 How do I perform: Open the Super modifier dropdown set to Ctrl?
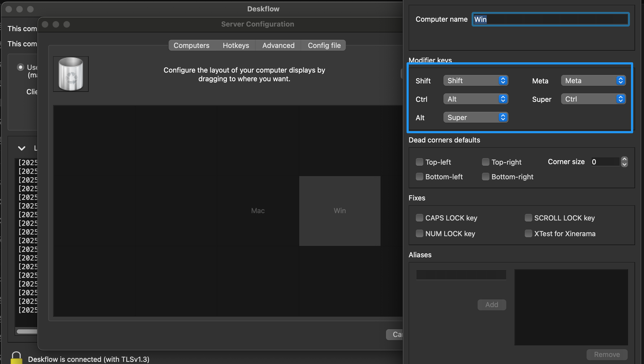coord(593,99)
